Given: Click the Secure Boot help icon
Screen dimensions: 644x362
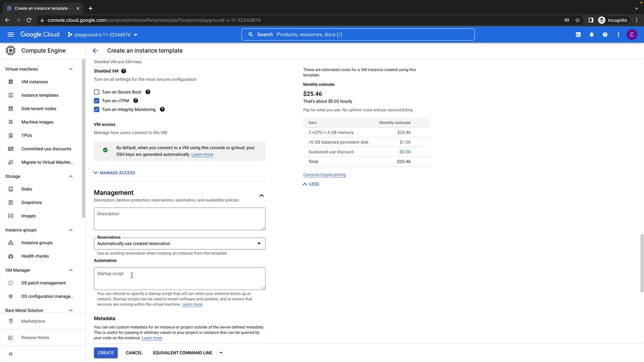Looking at the screenshot, I should [148, 92].
